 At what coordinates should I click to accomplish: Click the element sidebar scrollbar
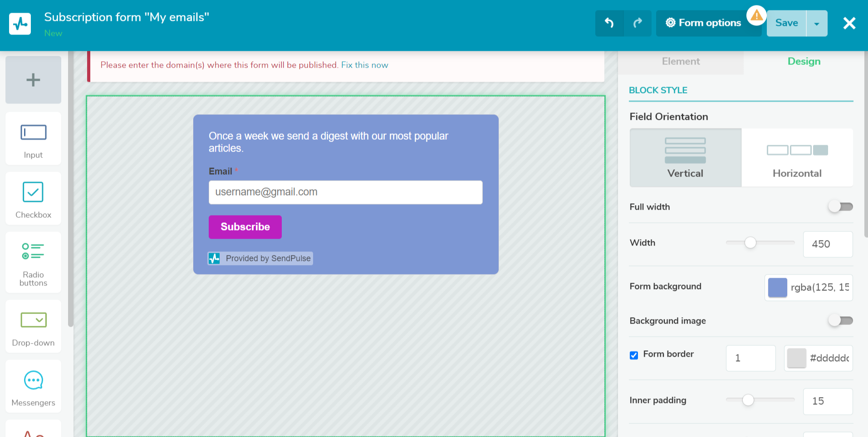pos(70,188)
